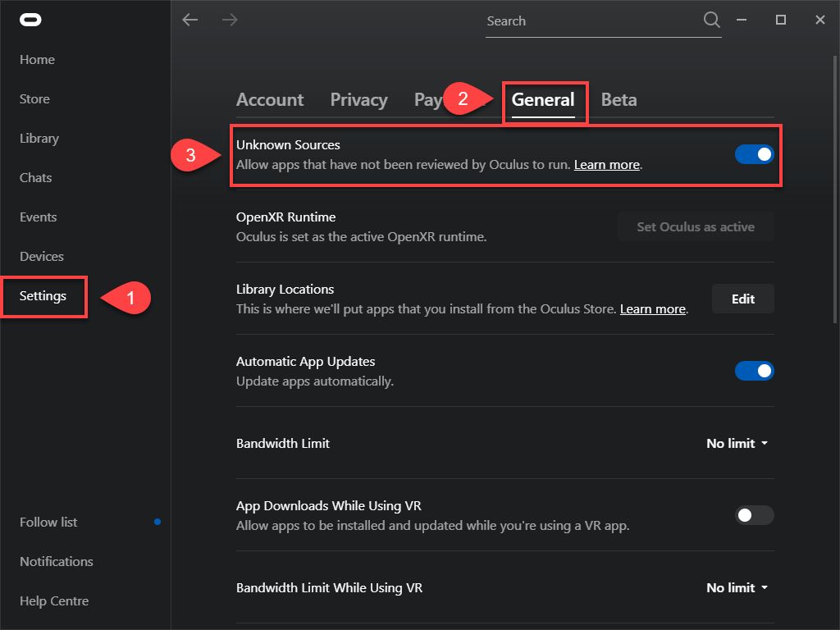The height and width of the screenshot is (630, 840).
Task: Turn off Automatic App Updates
Action: click(x=754, y=371)
